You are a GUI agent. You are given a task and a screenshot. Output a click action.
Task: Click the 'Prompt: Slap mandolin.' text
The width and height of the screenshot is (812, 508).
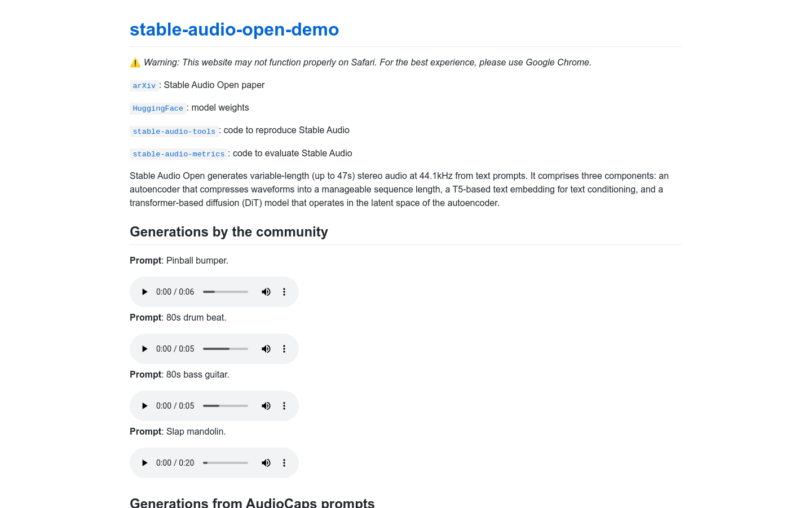(178, 432)
